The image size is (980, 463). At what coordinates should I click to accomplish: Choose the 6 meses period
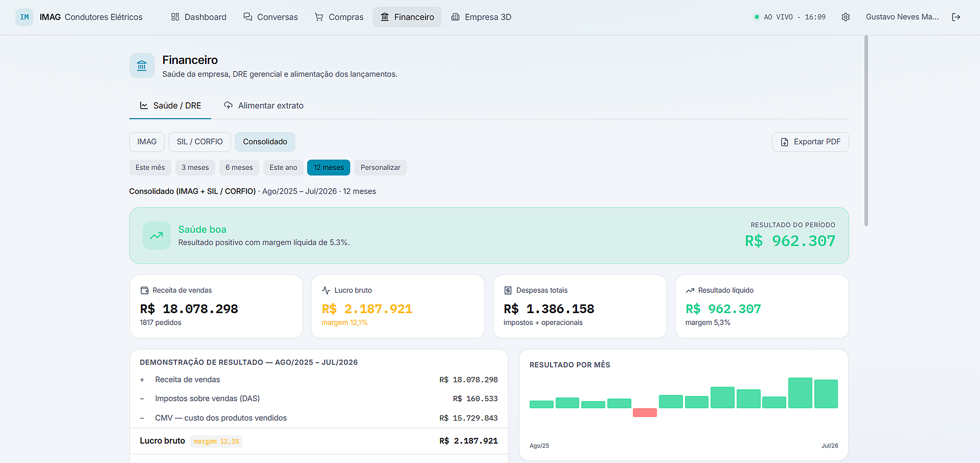(239, 168)
